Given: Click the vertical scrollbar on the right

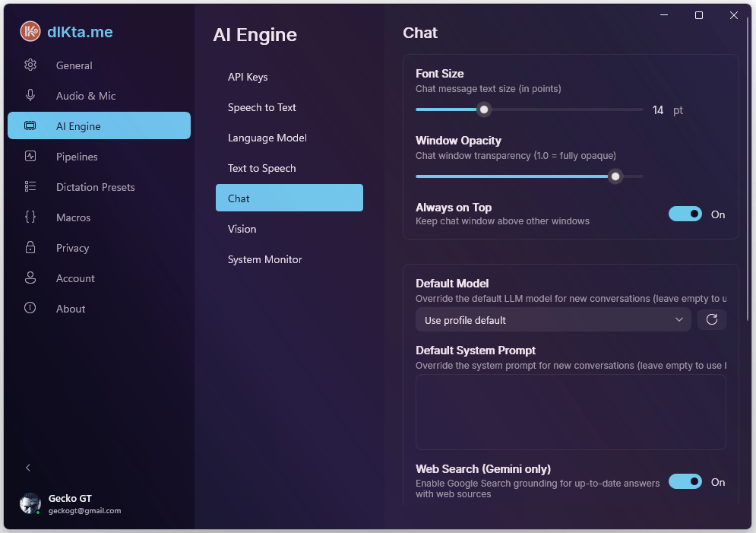Looking at the screenshot, I should click(748, 169).
